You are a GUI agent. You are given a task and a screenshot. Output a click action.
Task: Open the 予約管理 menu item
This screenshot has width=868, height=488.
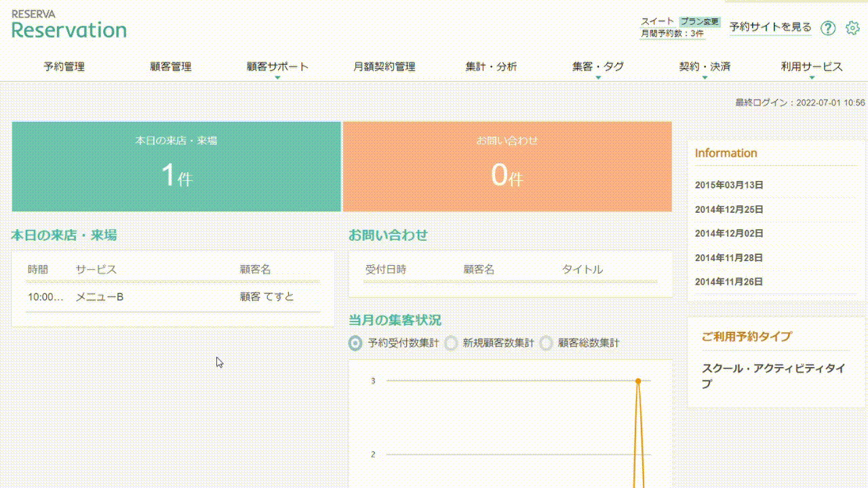(64, 66)
